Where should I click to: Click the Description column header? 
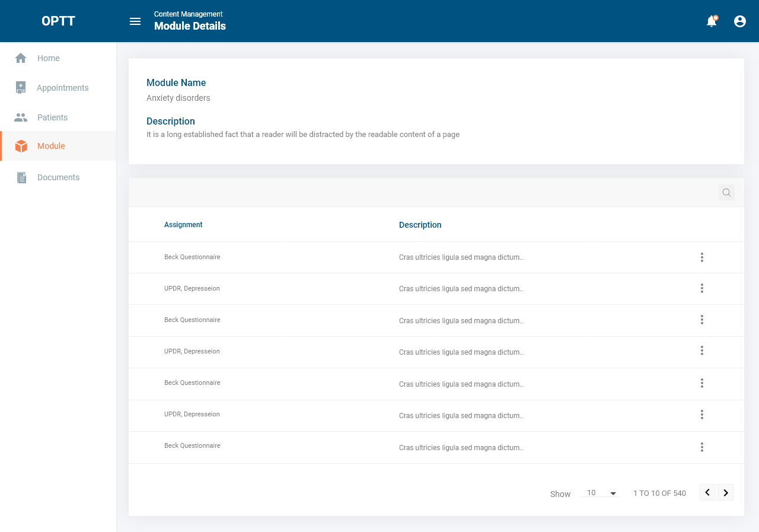[420, 225]
